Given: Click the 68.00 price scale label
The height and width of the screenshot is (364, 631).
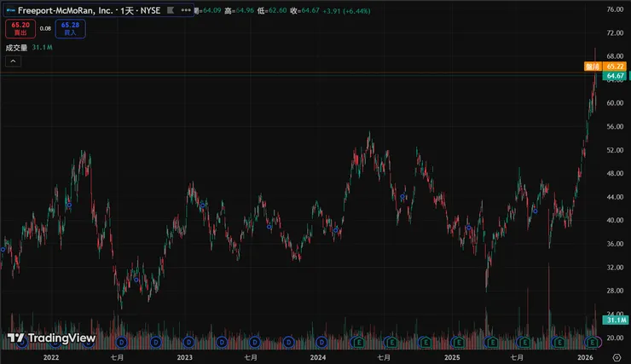Looking at the screenshot, I should pyautogui.click(x=615, y=56).
